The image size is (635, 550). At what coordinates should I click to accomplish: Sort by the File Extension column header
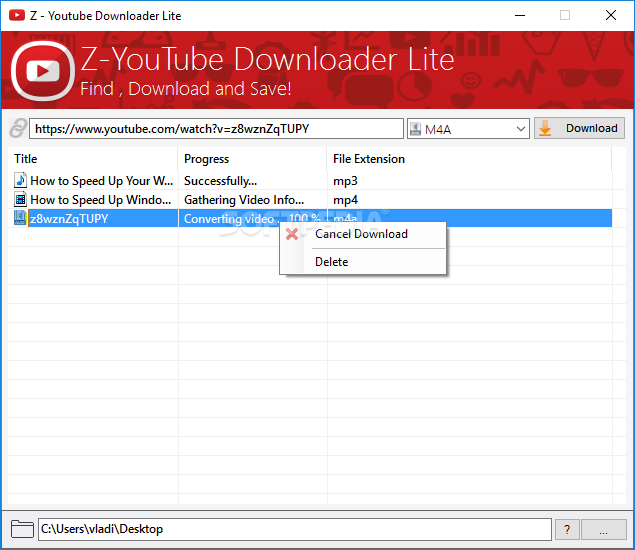click(x=469, y=159)
